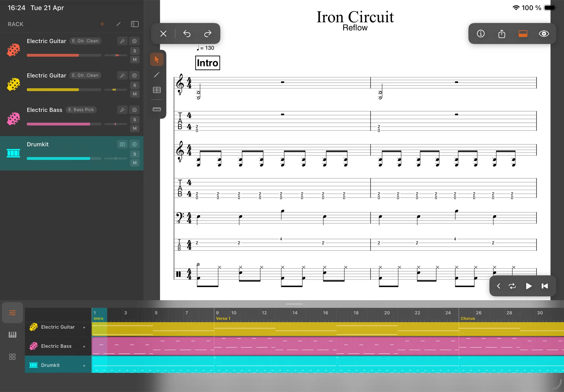
Task: Open E. Gtr. Clean preset for first guitar
Action: 85,41
